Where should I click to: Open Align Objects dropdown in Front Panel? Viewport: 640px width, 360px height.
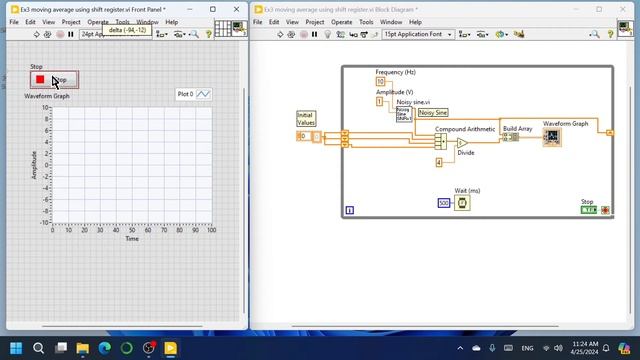[161, 35]
